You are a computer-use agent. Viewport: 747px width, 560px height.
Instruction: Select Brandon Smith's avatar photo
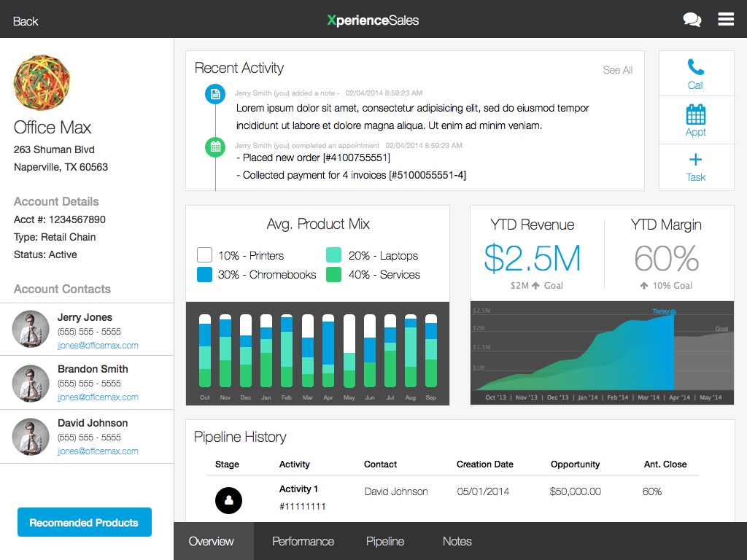pyautogui.click(x=31, y=384)
